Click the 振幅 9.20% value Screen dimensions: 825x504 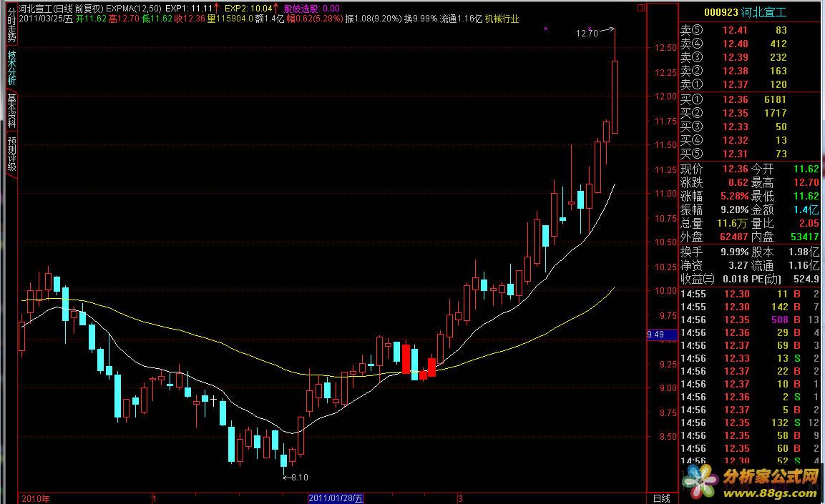coord(735,209)
